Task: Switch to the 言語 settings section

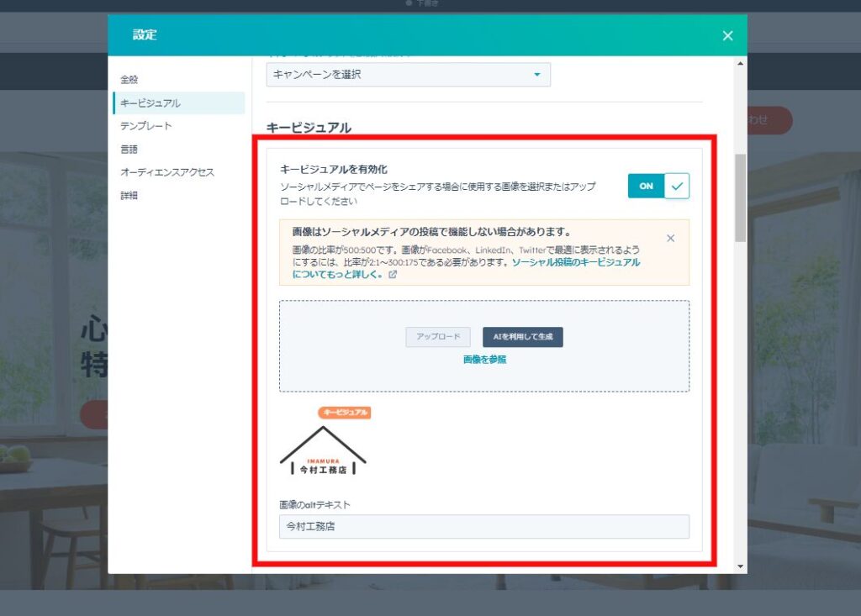Action: click(x=129, y=149)
